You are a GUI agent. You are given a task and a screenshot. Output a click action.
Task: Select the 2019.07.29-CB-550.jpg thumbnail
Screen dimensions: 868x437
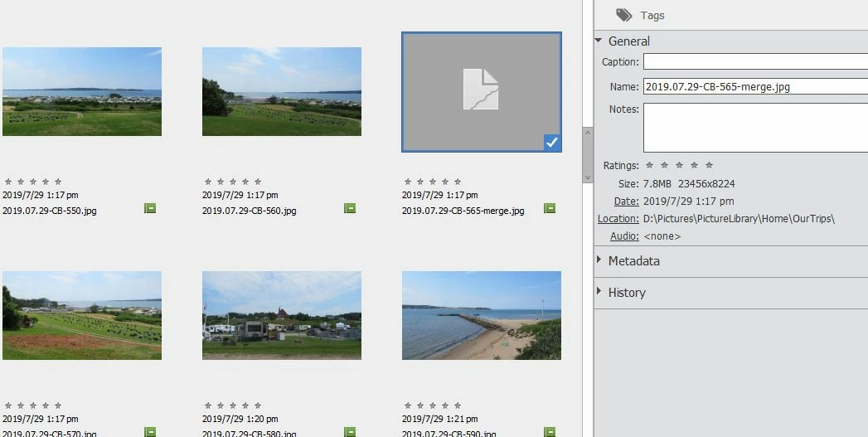(82, 91)
